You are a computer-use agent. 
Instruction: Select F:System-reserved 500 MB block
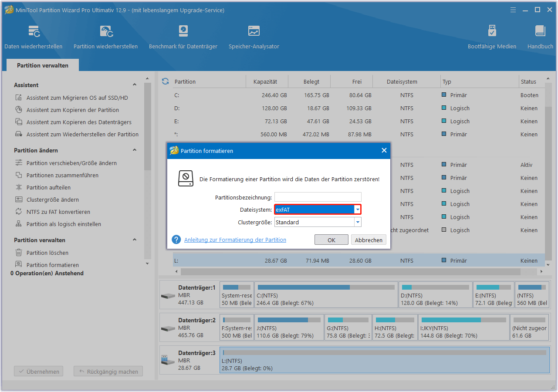(237, 327)
